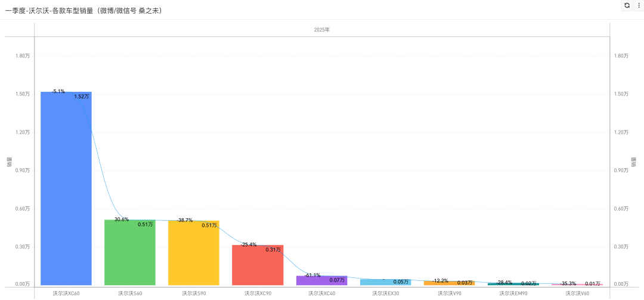Click the 沃尔沃V60 axis label

577,293
